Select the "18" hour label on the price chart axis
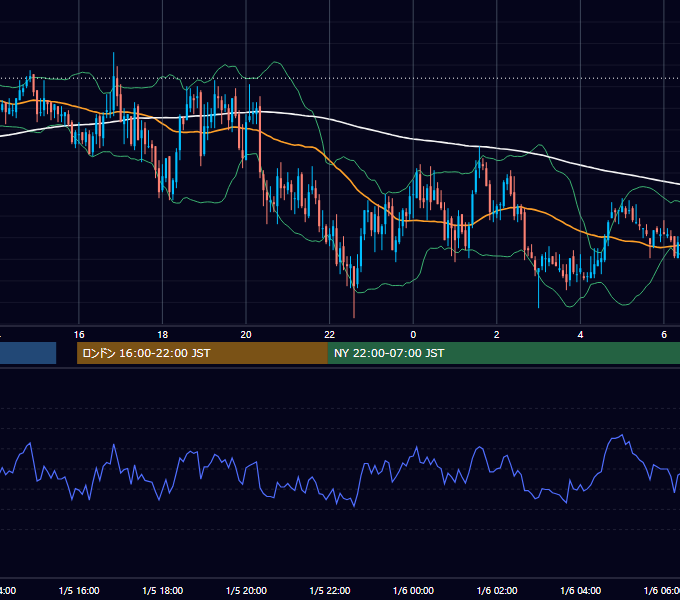This screenshot has width=680, height=600. click(x=163, y=335)
